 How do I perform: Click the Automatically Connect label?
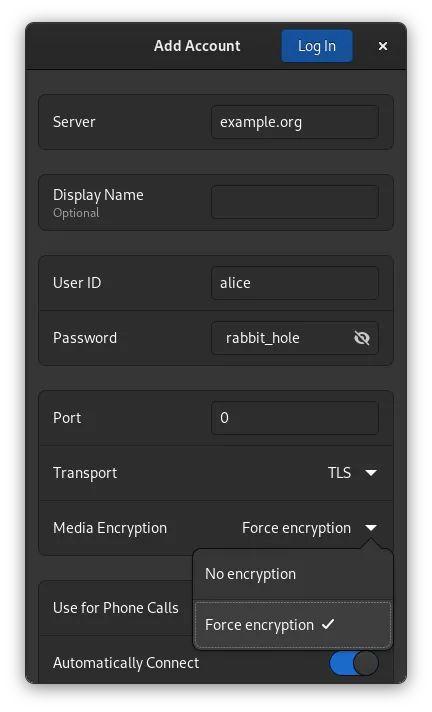click(126, 663)
